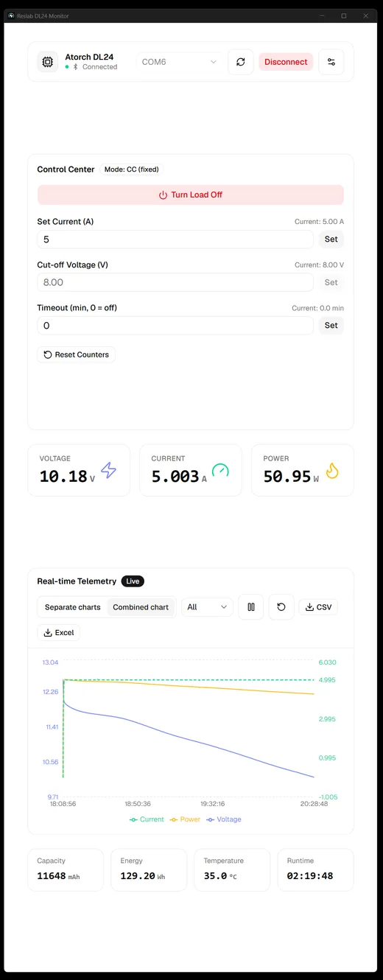Switch to Separate charts view

pyautogui.click(x=72, y=607)
